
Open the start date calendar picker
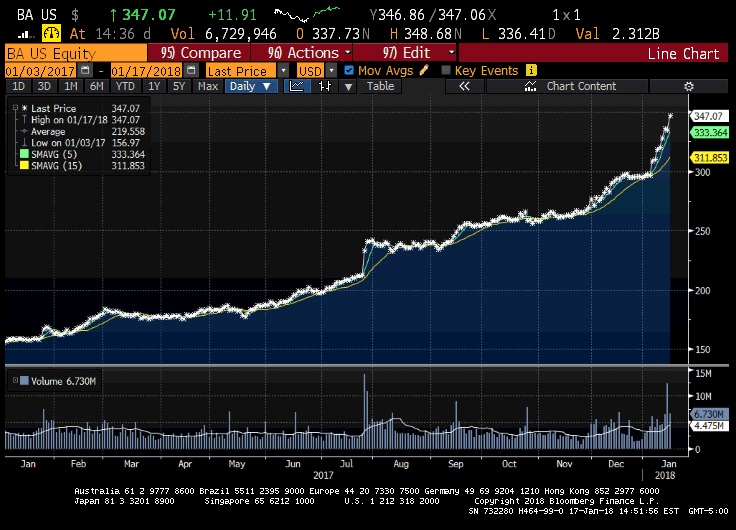(85, 70)
